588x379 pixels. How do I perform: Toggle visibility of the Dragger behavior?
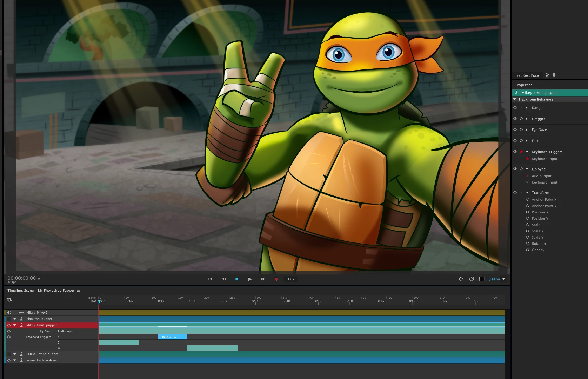click(515, 119)
